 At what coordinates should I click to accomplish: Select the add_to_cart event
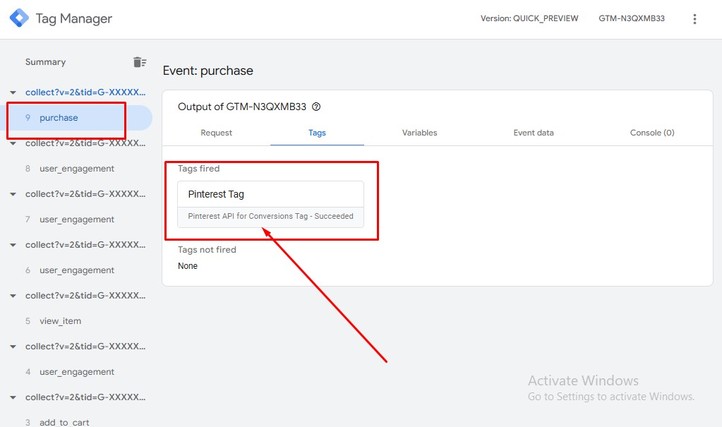click(64, 422)
